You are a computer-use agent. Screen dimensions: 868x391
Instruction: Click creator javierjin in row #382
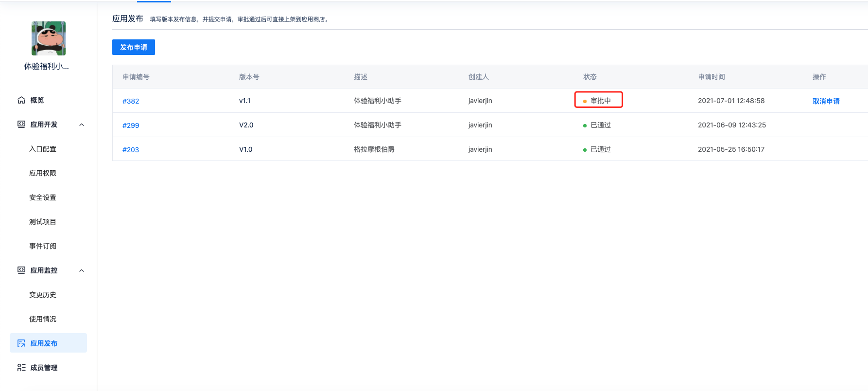[x=480, y=101]
